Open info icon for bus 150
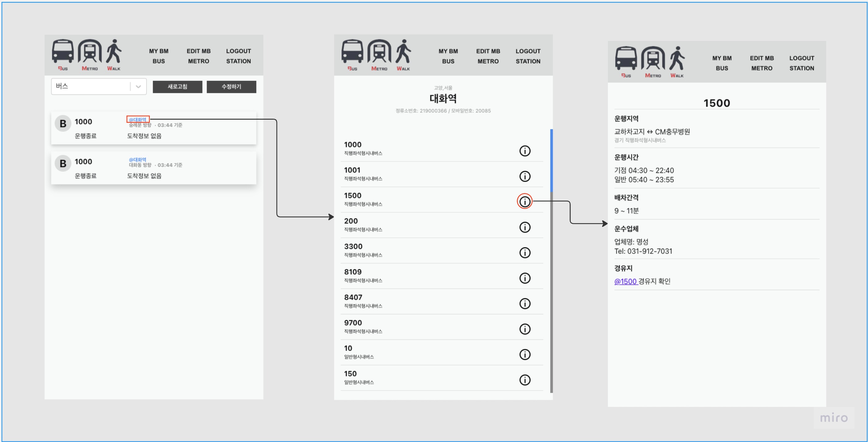Viewport: 868px width, 442px height. point(525,380)
